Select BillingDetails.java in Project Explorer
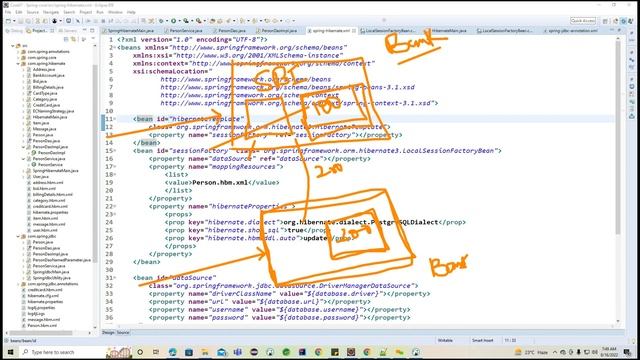640x360 pixels. coord(48,87)
